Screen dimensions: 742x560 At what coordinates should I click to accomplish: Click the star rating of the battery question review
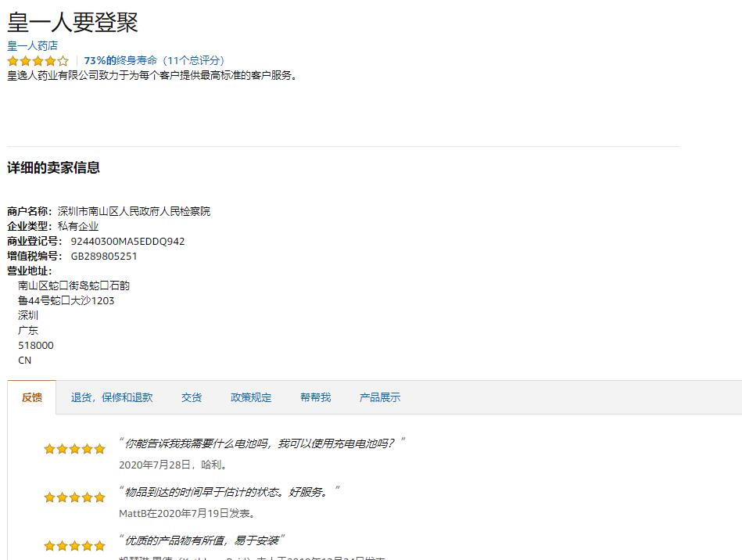click(74, 449)
